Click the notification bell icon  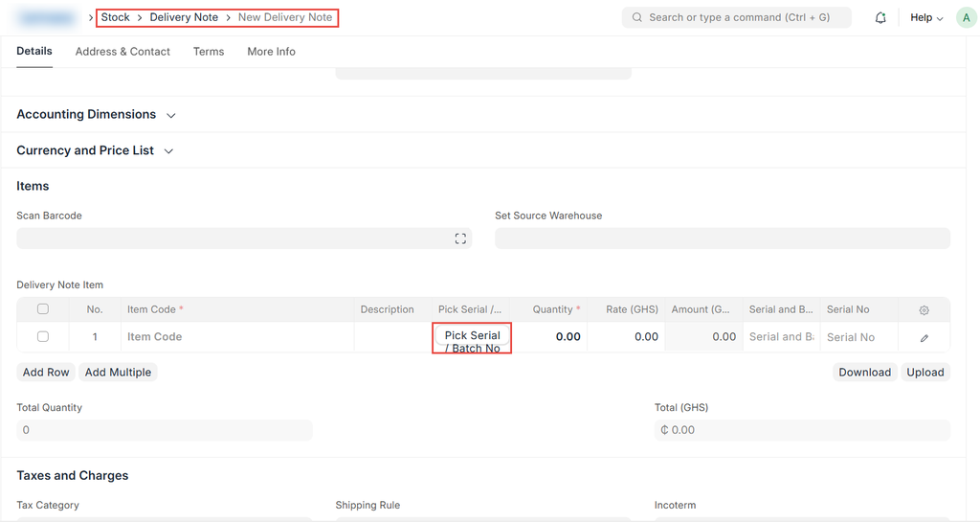(880, 18)
